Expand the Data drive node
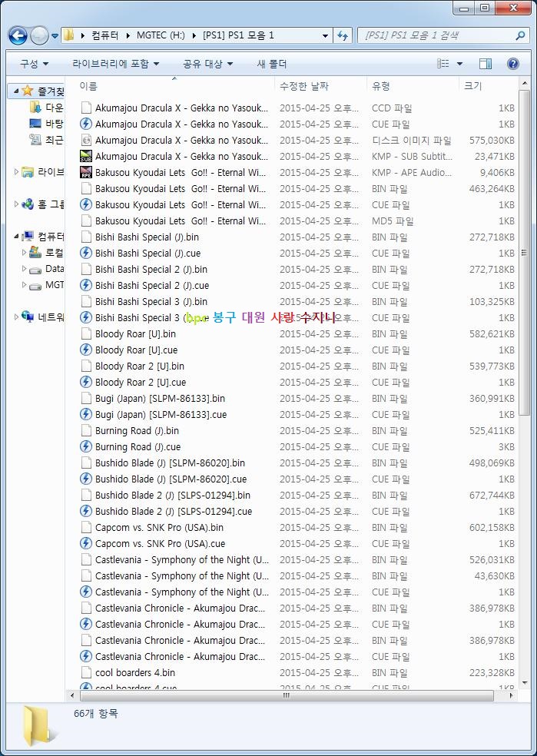537x756 pixels. (24, 269)
